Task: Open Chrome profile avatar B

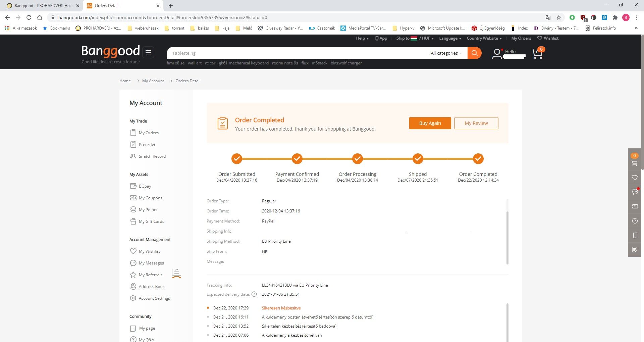Action: tap(626, 17)
